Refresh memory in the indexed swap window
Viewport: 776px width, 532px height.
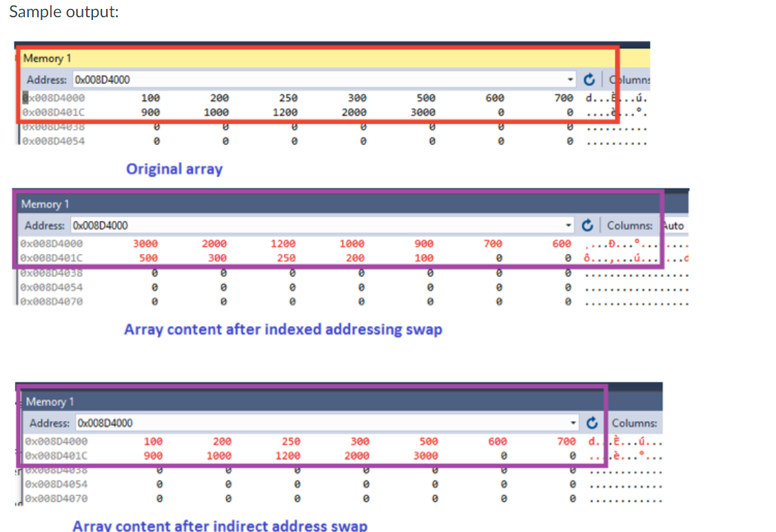tap(587, 225)
